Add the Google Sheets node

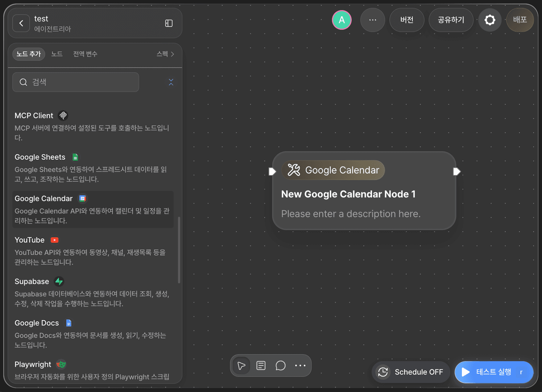point(93,168)
